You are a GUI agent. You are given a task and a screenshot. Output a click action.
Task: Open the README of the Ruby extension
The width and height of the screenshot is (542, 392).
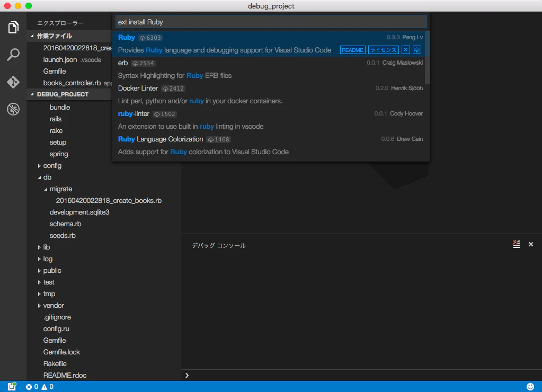point(352,50)
